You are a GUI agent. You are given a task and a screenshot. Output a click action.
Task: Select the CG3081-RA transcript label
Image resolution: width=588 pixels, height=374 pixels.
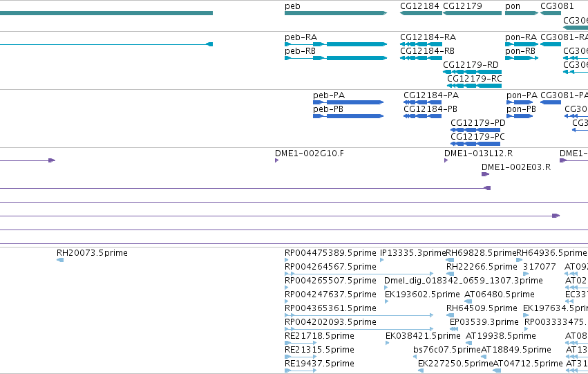coord(564,37)
